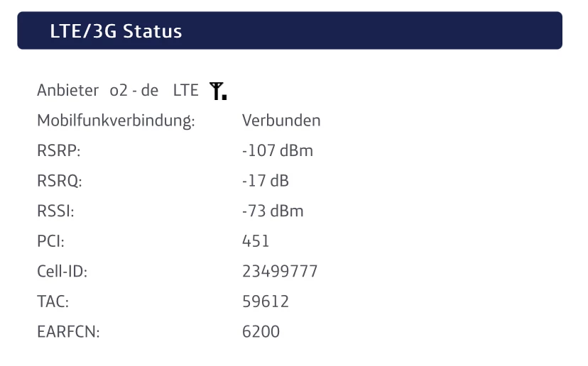Image resolution: width=588 pixels, height=366 pixels.
Task: Click the Verbunden connection status
Action: tap(281, 121)
